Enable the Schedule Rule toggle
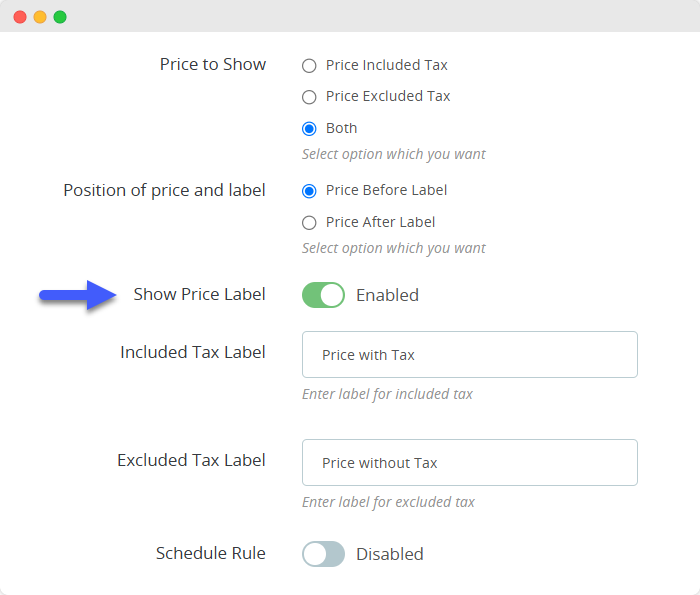The width and height of the screenshot is (700, 595). pos(323,554)
